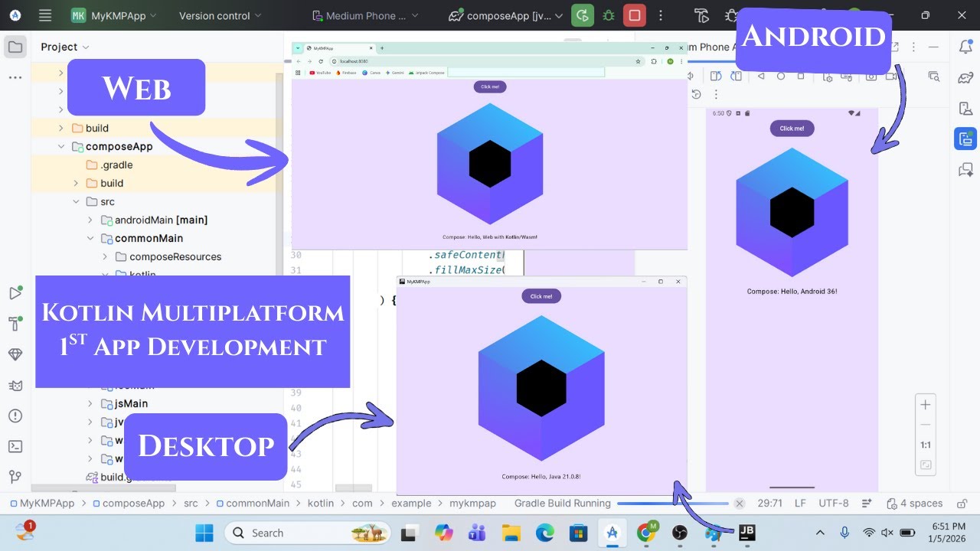Screen dimensions: 980x551
Task: Run composeApp with the green rerun button
Action: point(583,15)
